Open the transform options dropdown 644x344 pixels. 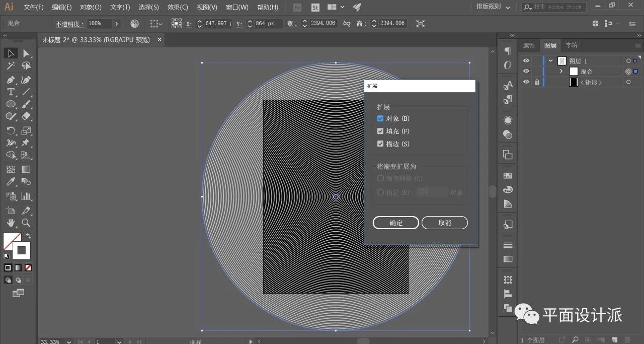[x=155, y=24]
